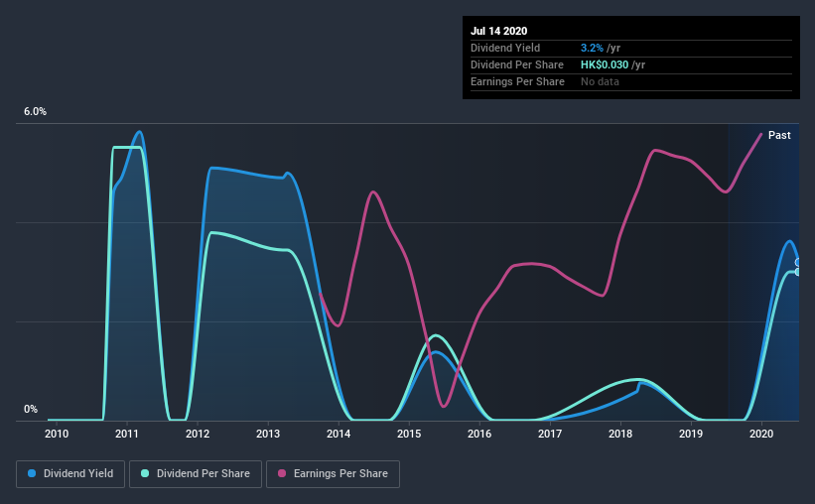Select the 2010 x-axis label
The height and width of the screenshot is (504, 815).
click(x=57, y=434)
